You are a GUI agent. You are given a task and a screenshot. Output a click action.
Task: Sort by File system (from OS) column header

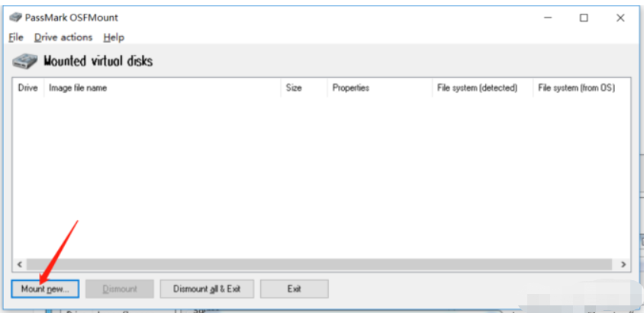point(581,88)
